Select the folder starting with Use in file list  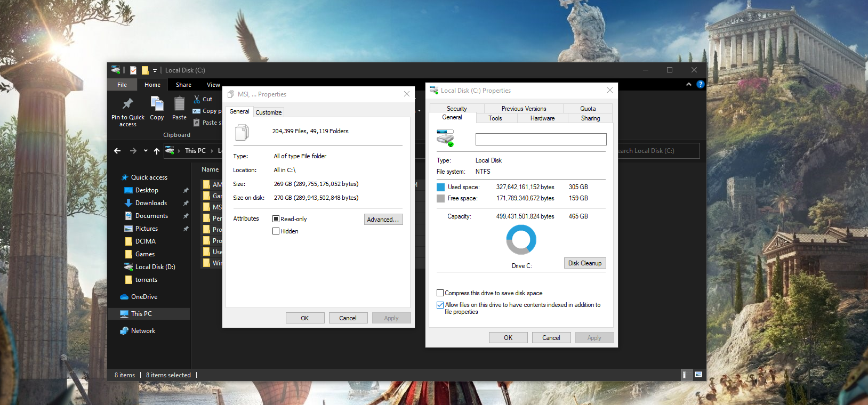pos(212,252)
